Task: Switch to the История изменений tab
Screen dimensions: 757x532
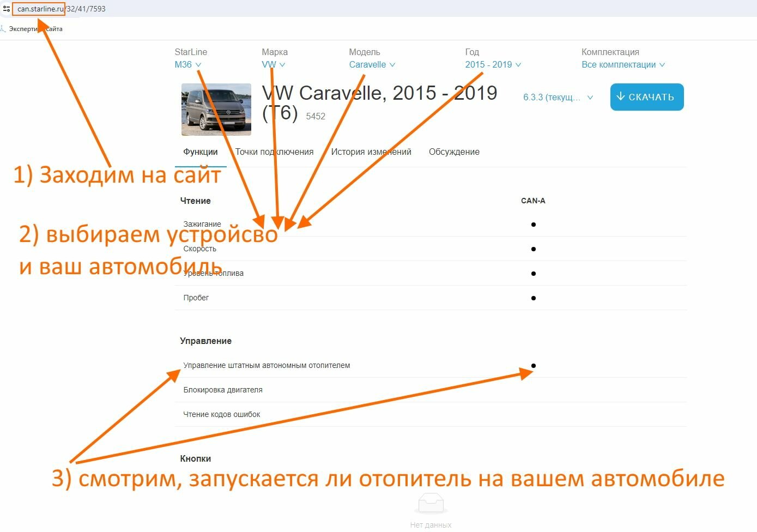Action: [x=371, y=152]
